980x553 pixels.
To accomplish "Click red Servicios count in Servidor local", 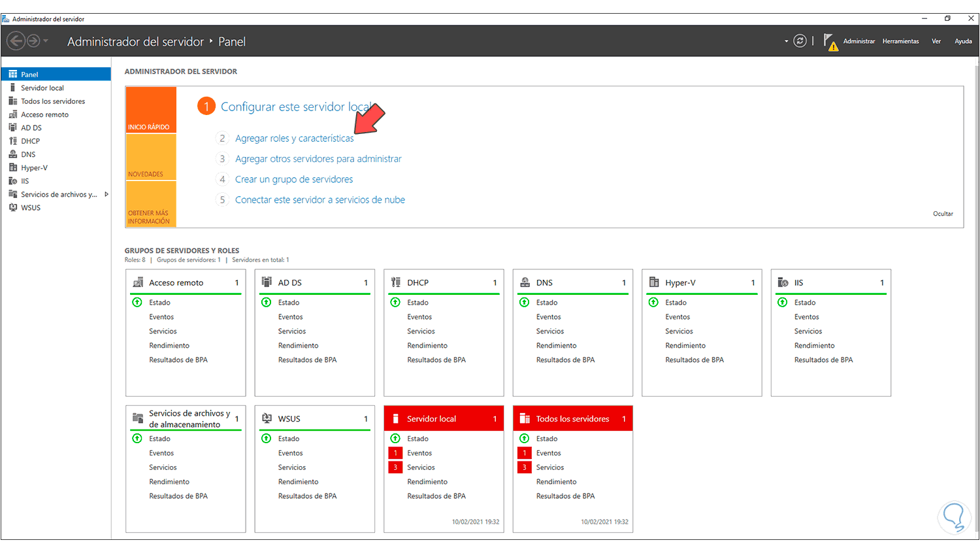I will [x=395, y=467].
